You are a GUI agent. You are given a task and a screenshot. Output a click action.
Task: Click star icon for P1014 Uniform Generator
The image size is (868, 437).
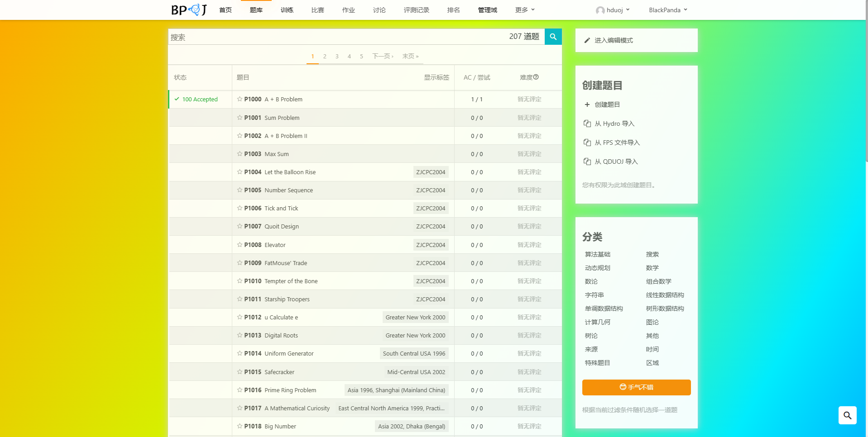tap(240, 353)
